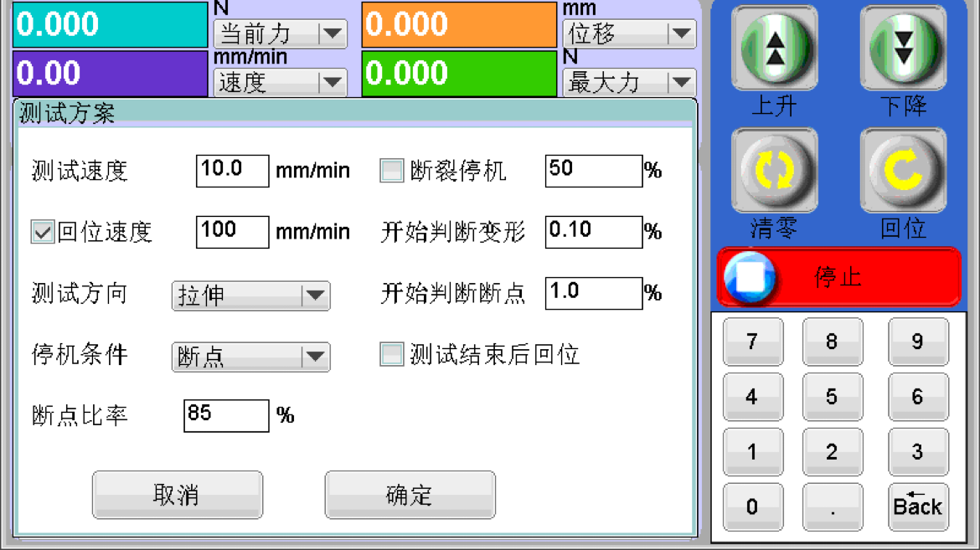The image size is (980, 550).
Task: Tap keypad digit 8
Action: coord(832,342)
